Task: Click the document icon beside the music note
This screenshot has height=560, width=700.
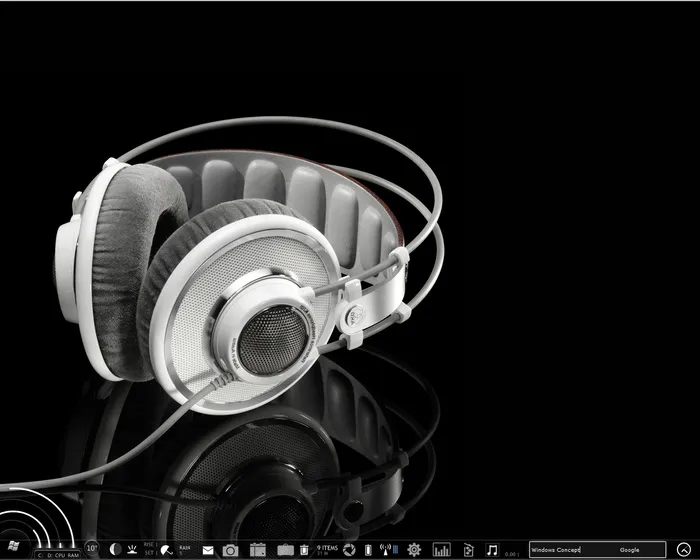Action: coord(467,550)
